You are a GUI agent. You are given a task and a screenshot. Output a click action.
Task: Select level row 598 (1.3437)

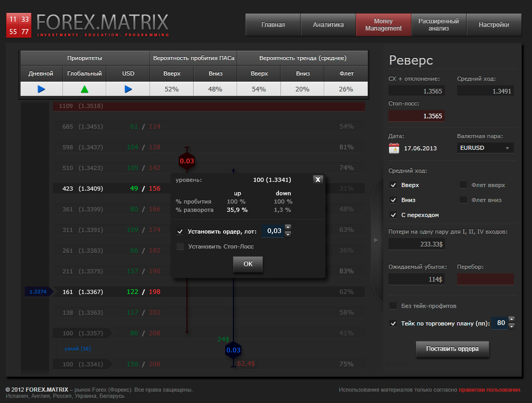(209, 147)
